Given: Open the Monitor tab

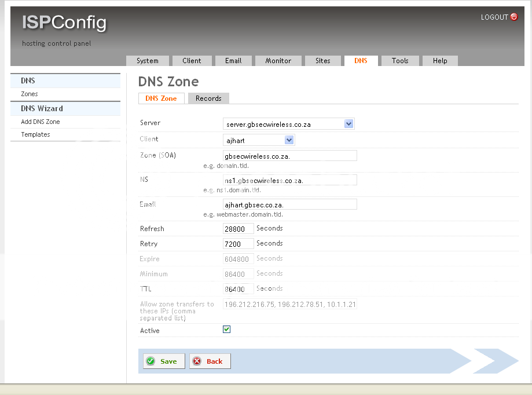Looking at the screenshot, I should click(x=278, y=60).
